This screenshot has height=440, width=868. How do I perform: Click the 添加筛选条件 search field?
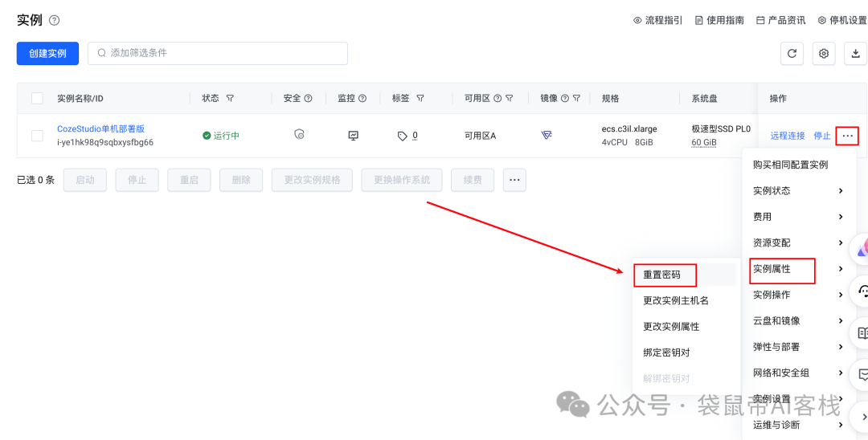[x=218, y=54]
